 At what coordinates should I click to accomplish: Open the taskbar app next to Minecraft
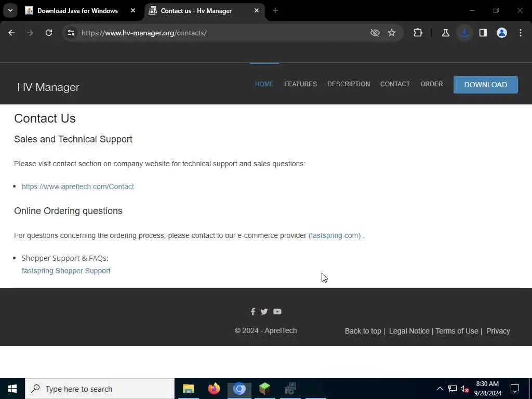(290, 389)
